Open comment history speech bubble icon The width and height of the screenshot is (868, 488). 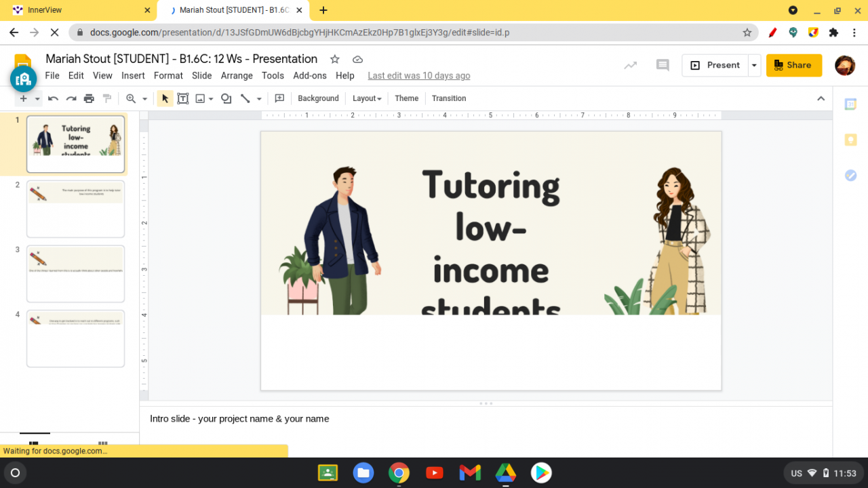click(663, 65)
